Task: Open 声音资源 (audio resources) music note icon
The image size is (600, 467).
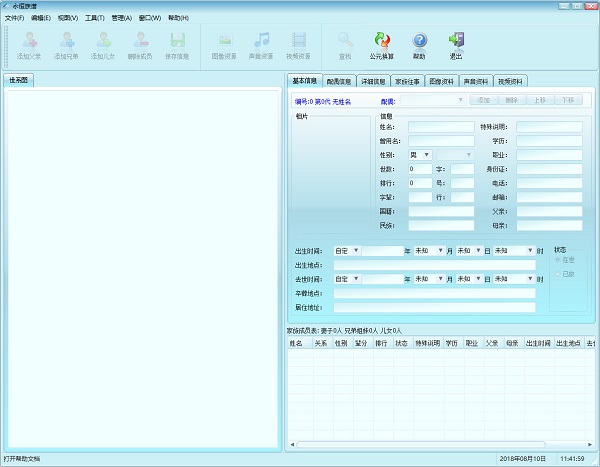Action: (x=261, y=41)
